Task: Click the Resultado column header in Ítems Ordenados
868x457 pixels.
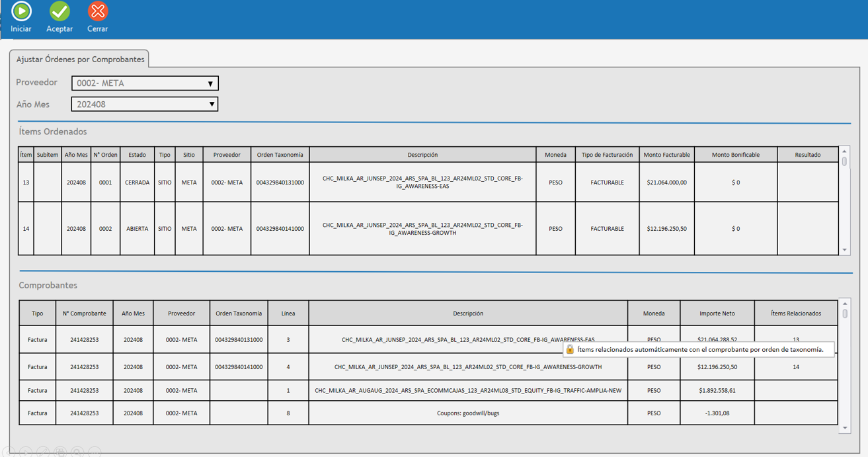Action: pos(807,155)
